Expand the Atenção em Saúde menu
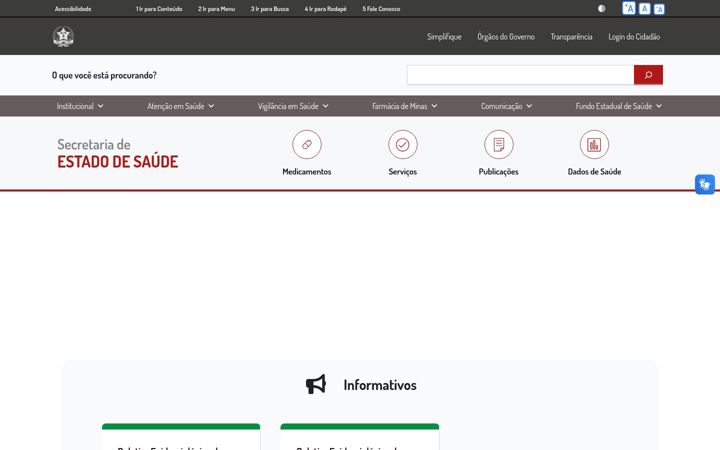Viewport: 720px width, 450px height. pyautogui.click(x=180, y=106)
